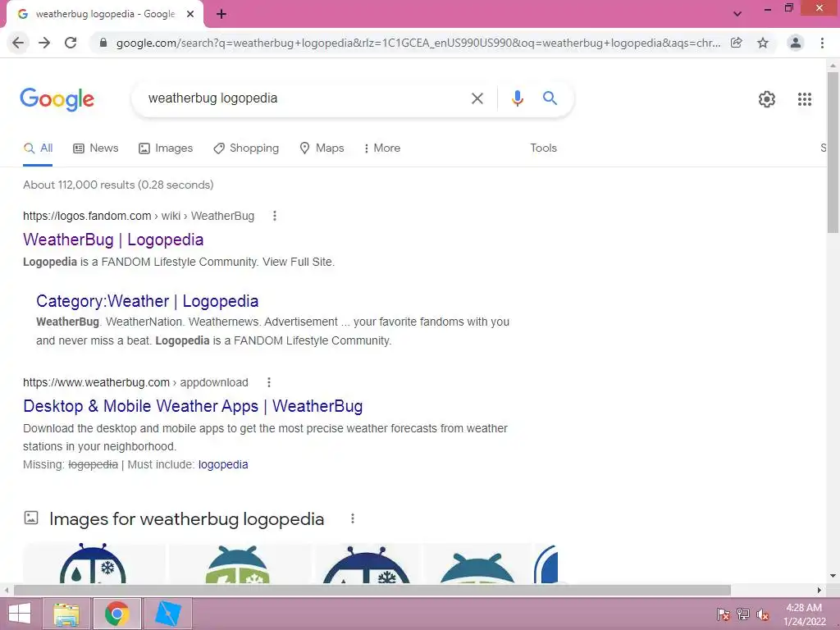
Task: Click Chrome icon in taskbar
Action: click(x=117, y=614)
